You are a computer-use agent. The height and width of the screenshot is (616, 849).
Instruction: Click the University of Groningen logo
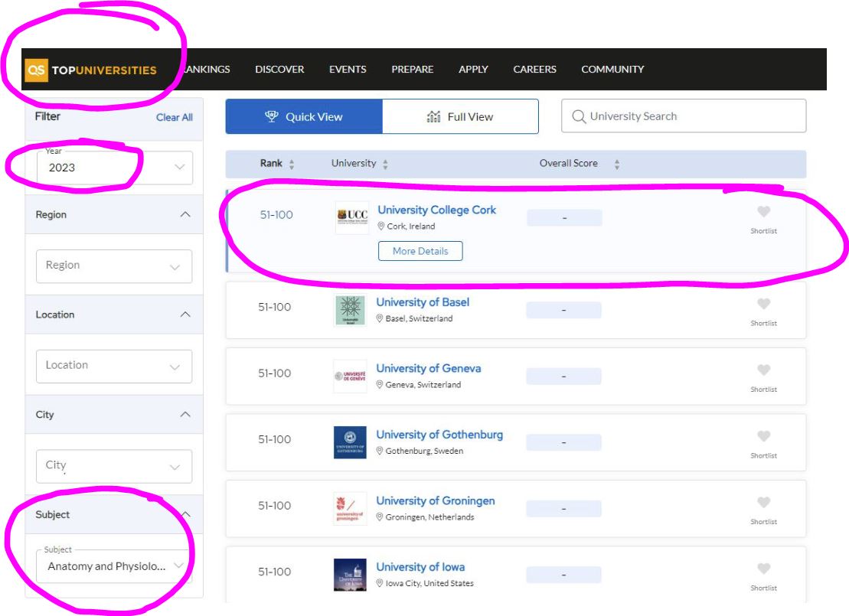point(350,509)
